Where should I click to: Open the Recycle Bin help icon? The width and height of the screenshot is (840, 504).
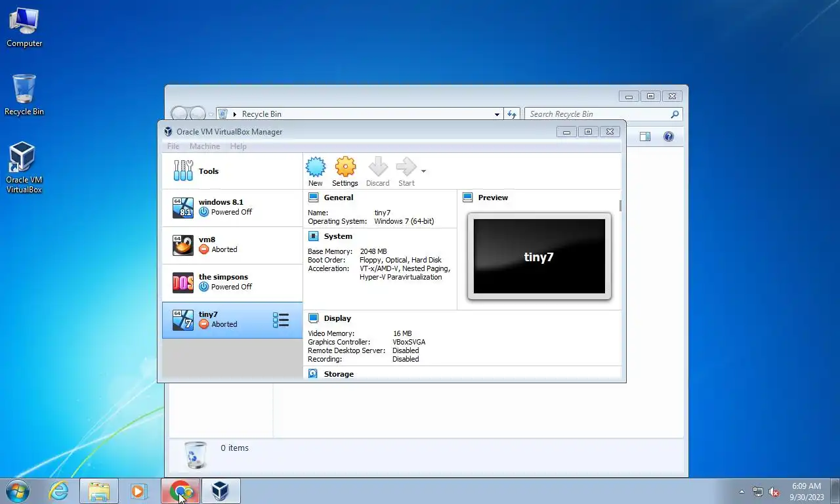pos(669,136)
